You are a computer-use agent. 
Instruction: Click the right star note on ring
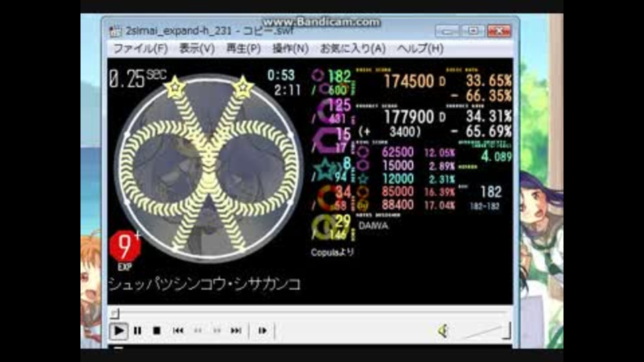click(x=243, y=86)
